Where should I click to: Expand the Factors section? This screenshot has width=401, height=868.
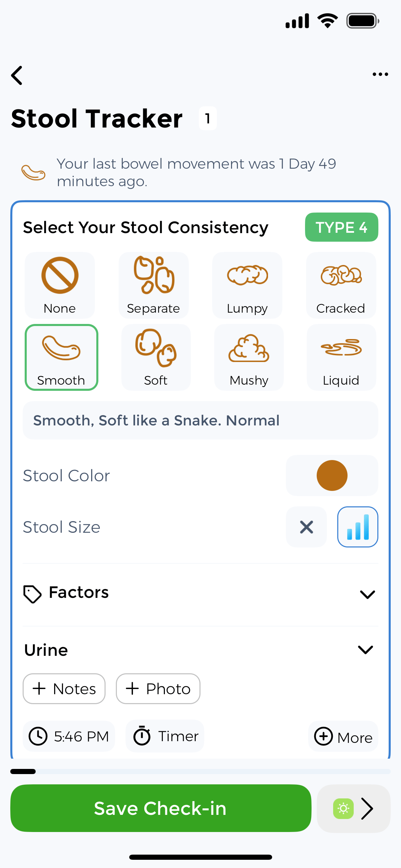[x=367, y=594]
